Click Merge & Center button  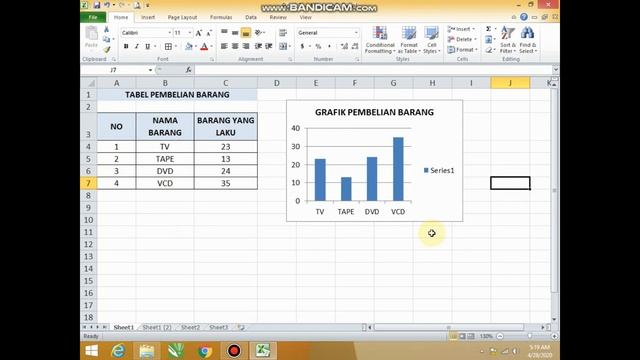pyautogui.click(x=284, y=47)
